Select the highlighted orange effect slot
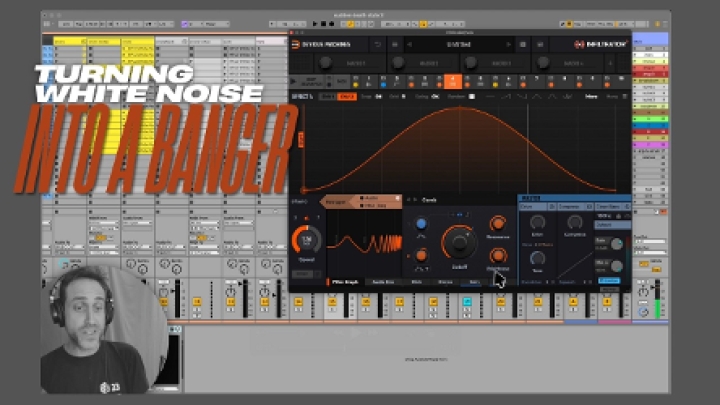Image resolution: width=720 pixels, height=405 pixels. pos(453,81)
